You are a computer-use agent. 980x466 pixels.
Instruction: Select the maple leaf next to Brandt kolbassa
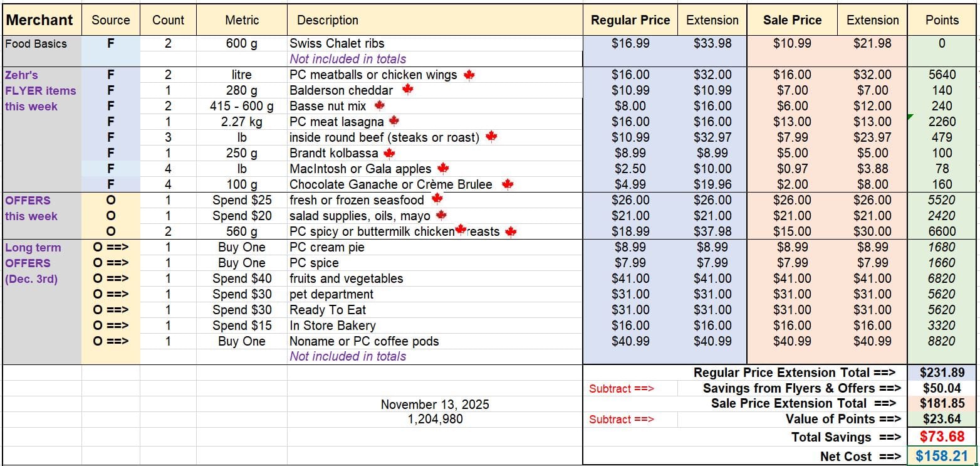[x=389, y=153]
